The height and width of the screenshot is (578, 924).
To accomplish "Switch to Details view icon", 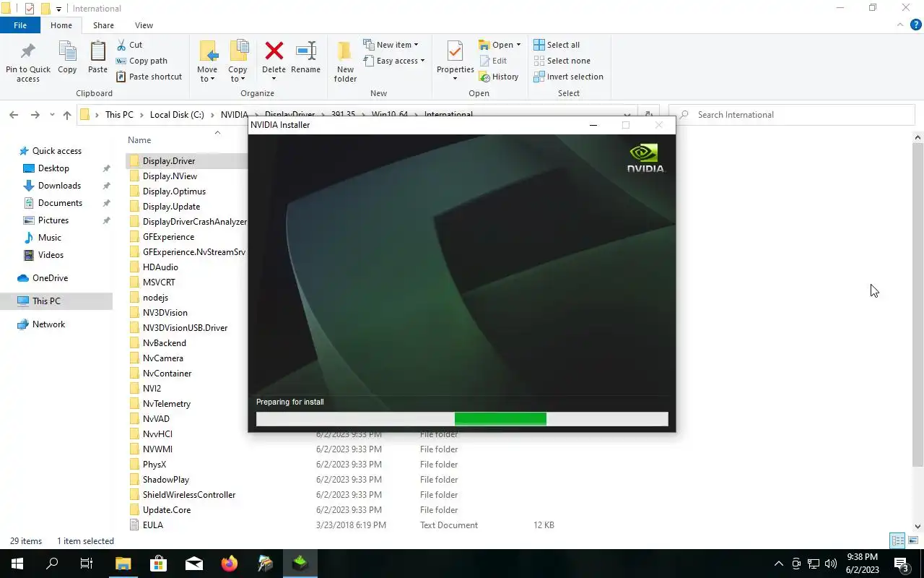I will tap(897, 541).
